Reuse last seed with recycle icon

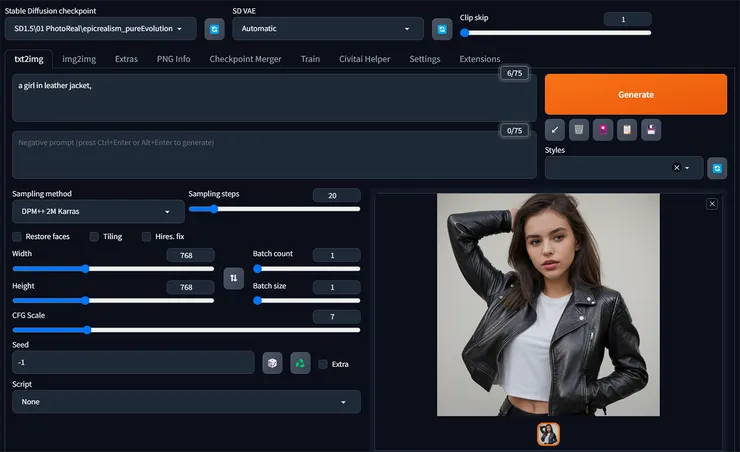300,363
